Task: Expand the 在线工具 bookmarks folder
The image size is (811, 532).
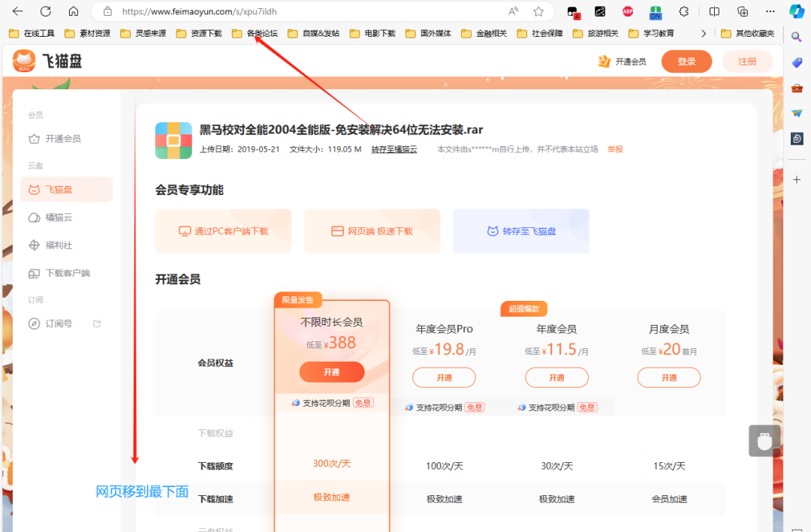Action: pos(32,34)
